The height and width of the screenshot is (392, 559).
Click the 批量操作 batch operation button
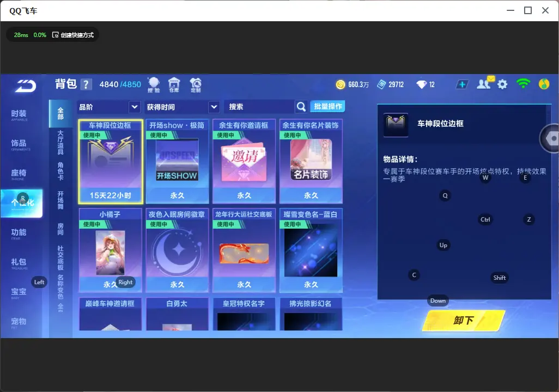(327, 106)
